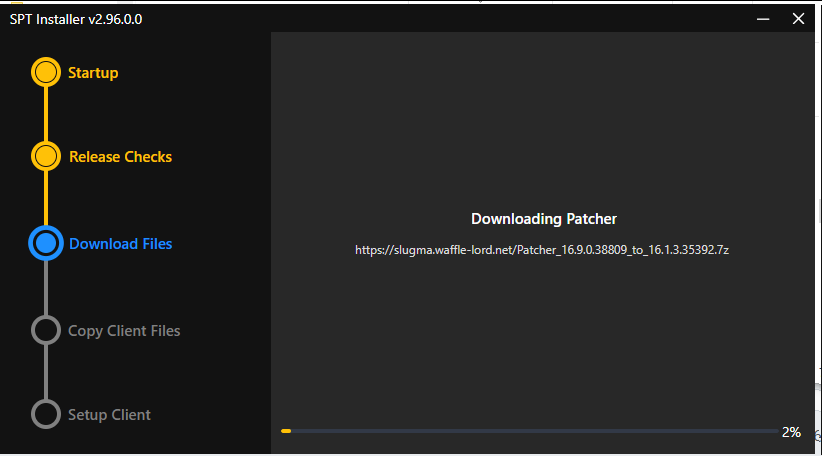Image resolution: width=822 pixels, height=456 pixels.
Task: Click the blue Download Files step circle
Action: pos(46,243)
